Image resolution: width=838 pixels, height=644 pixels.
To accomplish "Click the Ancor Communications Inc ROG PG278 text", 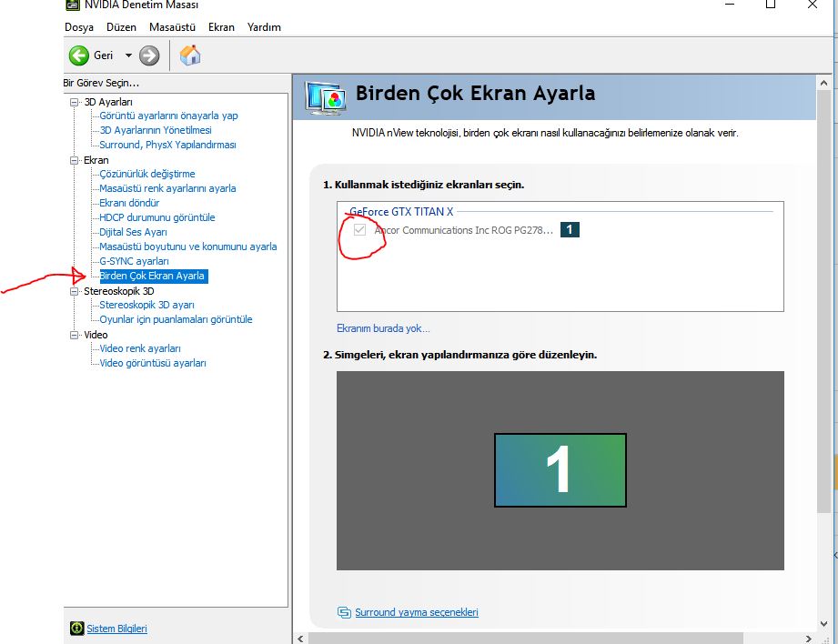I will [x=464, y=230].
